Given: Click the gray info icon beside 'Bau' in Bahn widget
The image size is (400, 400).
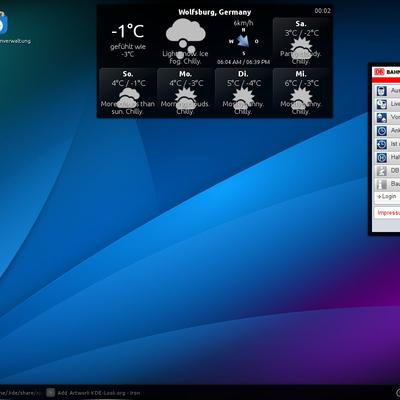Looking at the screenshot, I should coord(382,184).
